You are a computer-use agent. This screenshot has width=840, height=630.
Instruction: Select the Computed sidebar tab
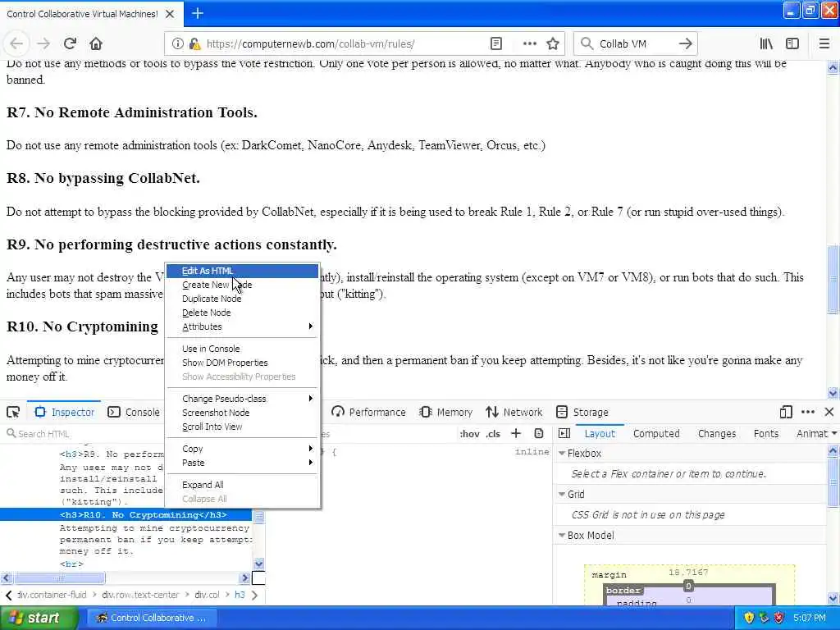click(x=656, y=433)
